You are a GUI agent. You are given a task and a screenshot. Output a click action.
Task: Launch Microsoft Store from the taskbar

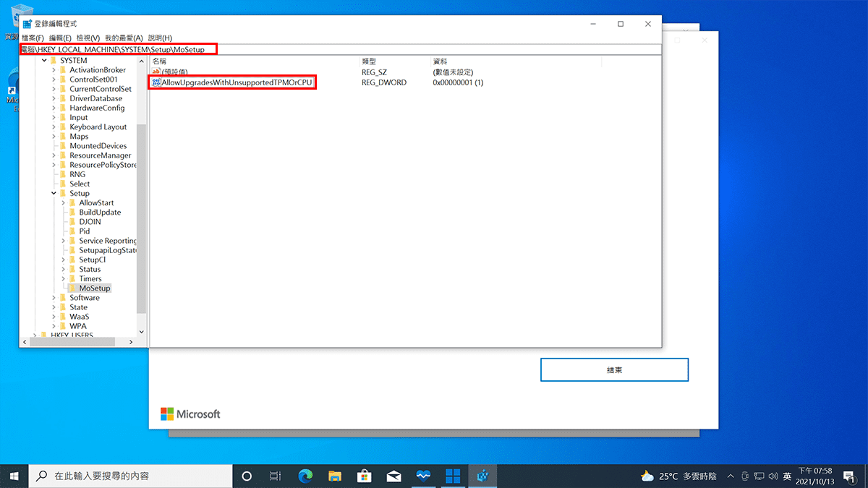click(365, 476)
